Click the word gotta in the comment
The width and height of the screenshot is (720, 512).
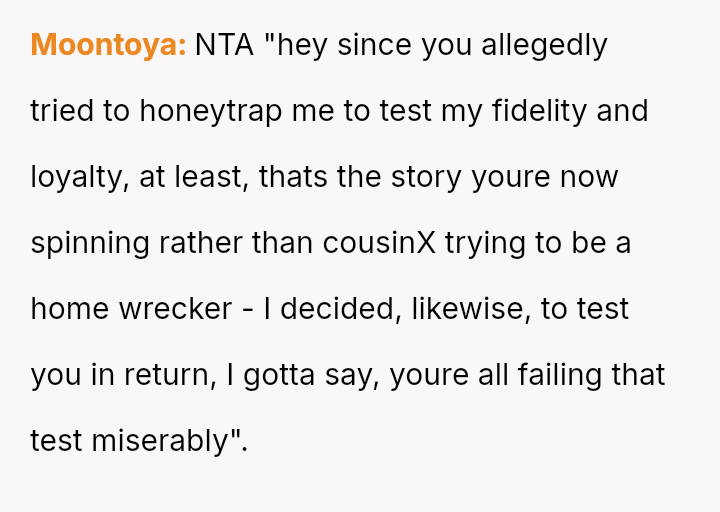[280, 375]
